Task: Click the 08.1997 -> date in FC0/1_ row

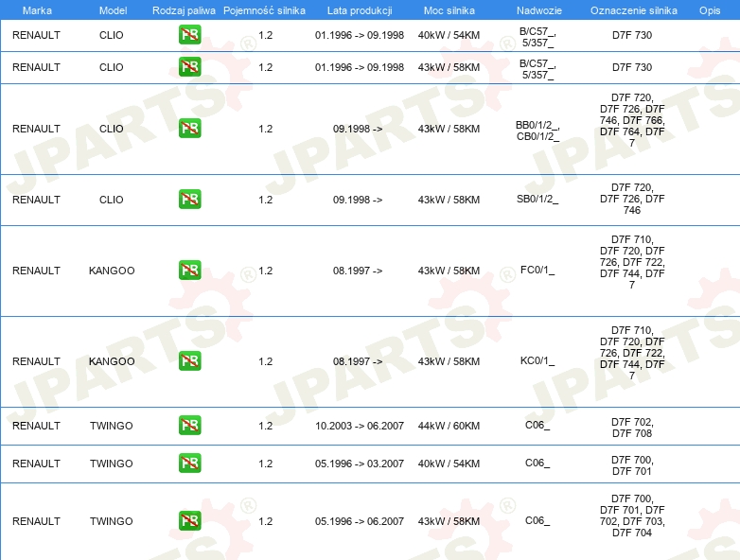Action: [x=358, y=271]
